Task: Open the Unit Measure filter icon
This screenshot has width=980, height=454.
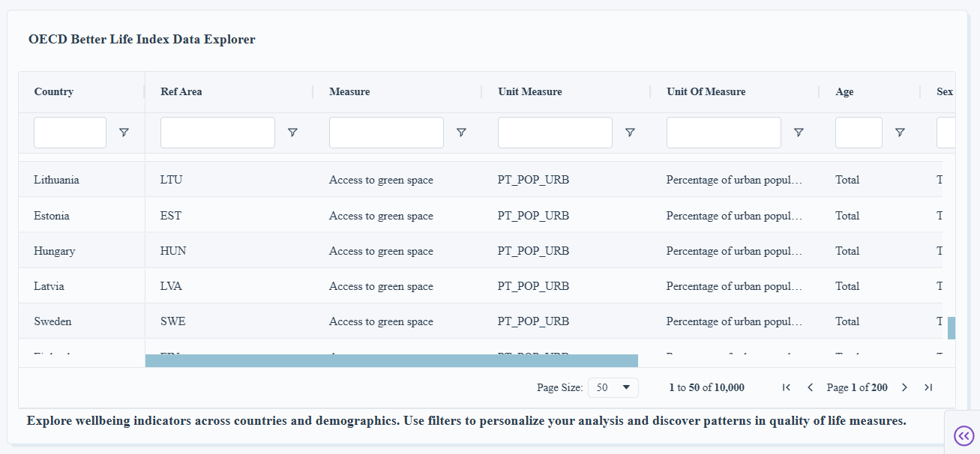Action: tap(630, 133)
